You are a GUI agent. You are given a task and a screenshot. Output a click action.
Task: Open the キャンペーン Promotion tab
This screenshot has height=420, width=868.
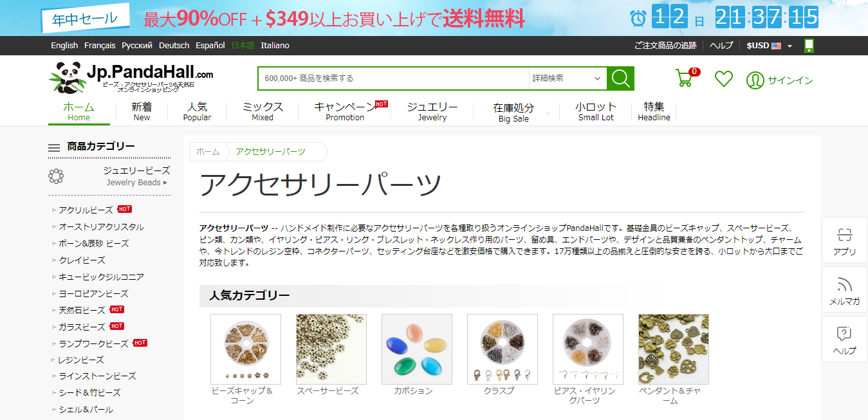click(346, 111)
